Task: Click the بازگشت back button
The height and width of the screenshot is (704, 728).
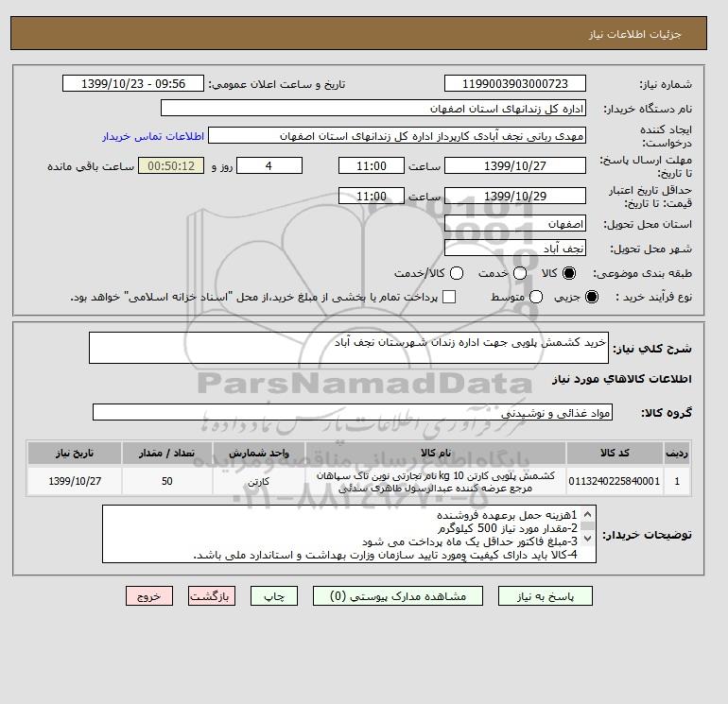Action: tap(212, 596)
